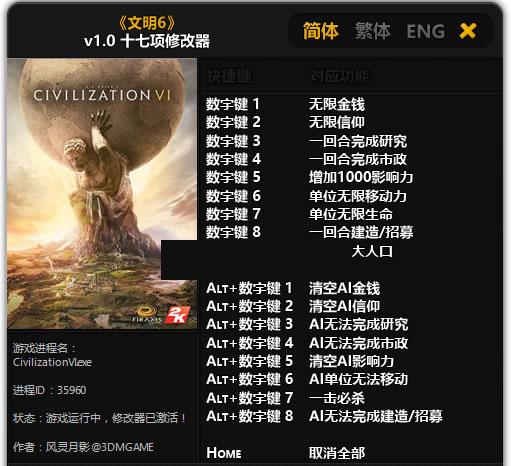Click the Civilization VI cover image
Viewport: 511px width, 466px height.
[102, 193]
